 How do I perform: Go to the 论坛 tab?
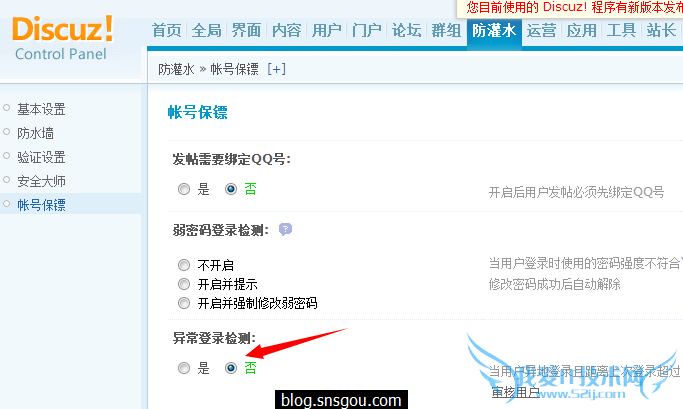pyautogui.click(x=406, y=30)
